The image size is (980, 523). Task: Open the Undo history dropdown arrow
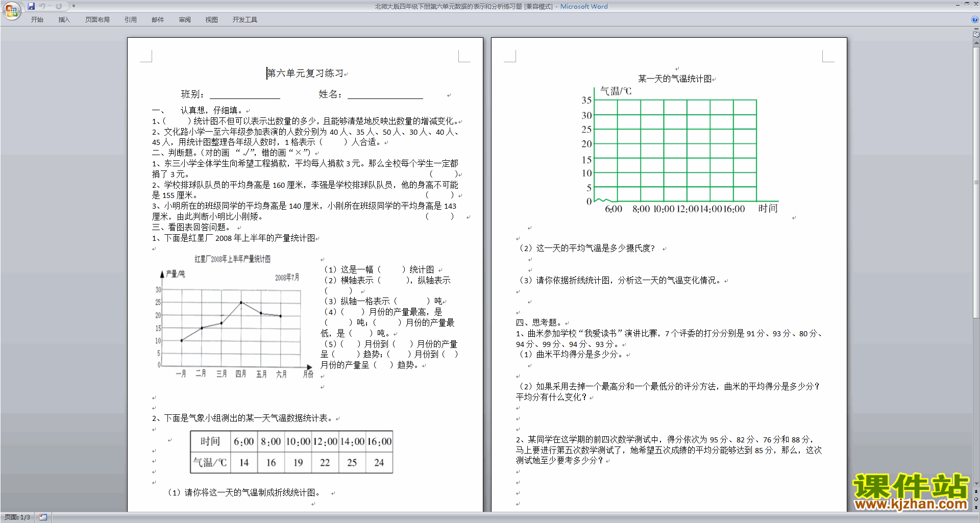pyautogui.click(x=50, y=6)
